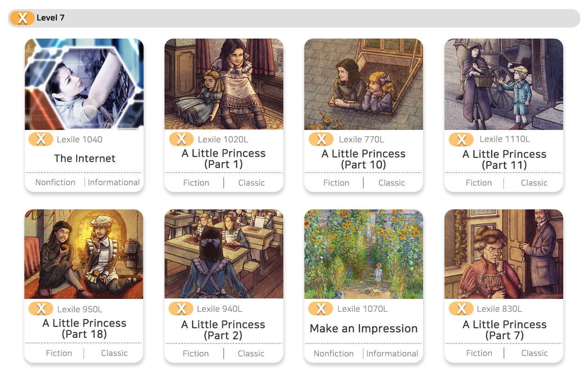Click the X badge next to Lexile 1070L
This screenshot has height=382, width=588.
[321, 309]
